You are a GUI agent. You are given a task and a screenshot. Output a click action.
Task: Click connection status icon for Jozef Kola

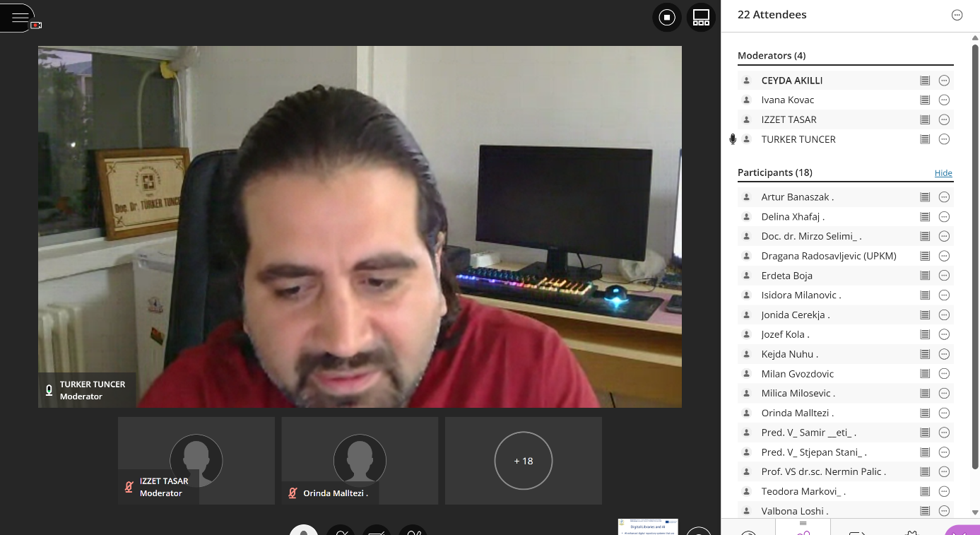click(x=924, y=334)
